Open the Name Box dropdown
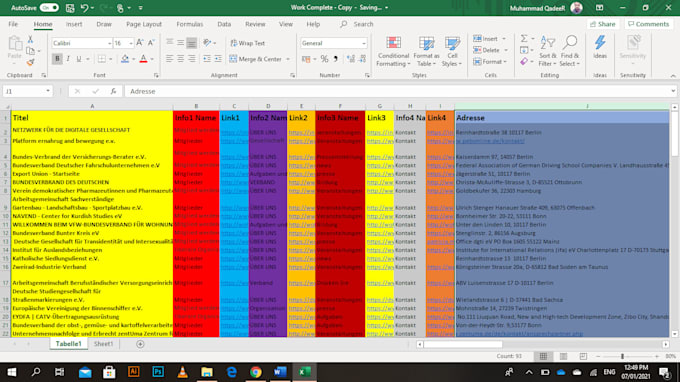The width and height of the screenshot is (680, 382). (48, 91)
